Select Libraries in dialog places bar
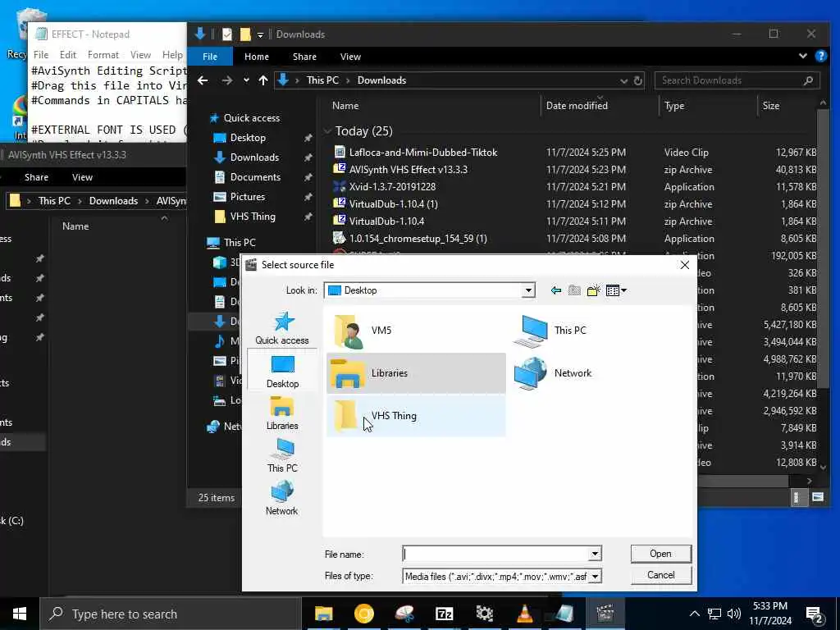Viewport: 840px width, 630px height. [282, 413]
